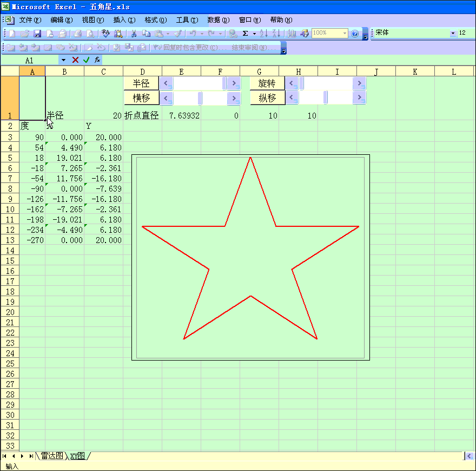Switch to the 雷达图 sheet tab

(x=52, y=456)
